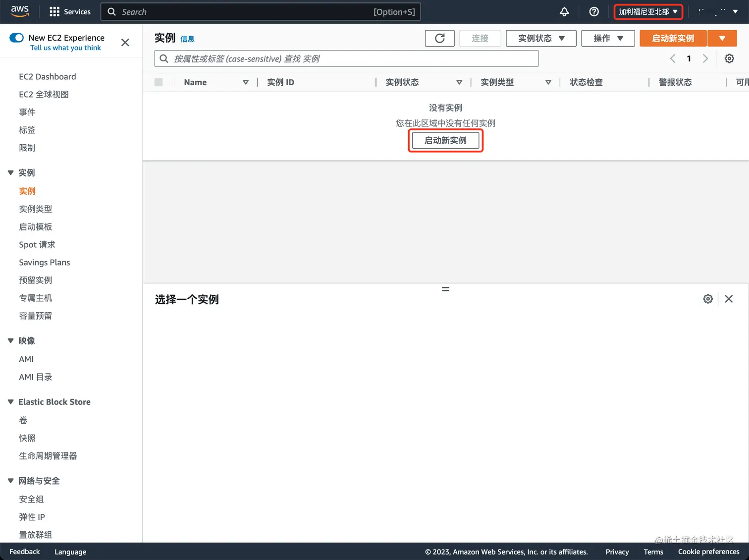Focus the instance filter search field
Screen dimensions: 749x560
(x=347, y=58)
